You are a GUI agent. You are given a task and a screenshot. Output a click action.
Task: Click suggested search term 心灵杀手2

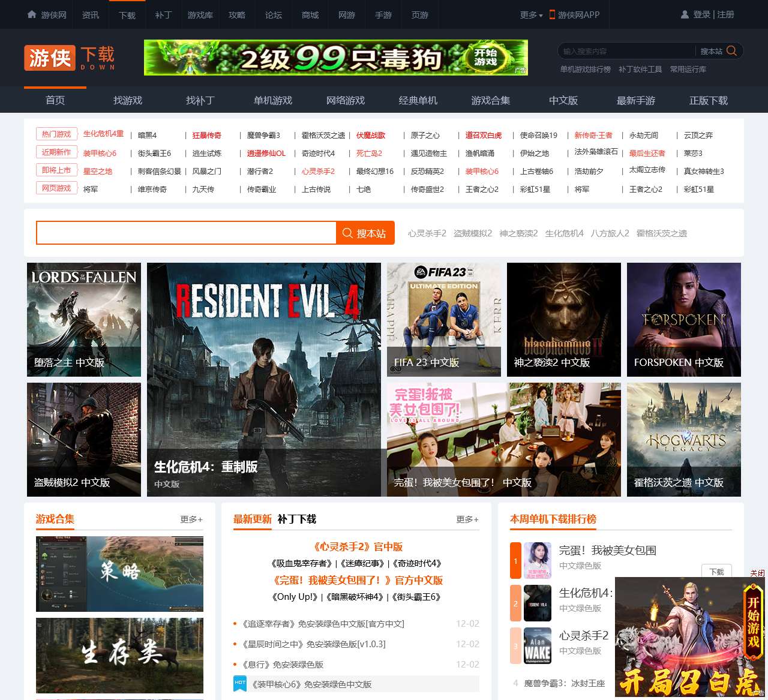[427, 233]
